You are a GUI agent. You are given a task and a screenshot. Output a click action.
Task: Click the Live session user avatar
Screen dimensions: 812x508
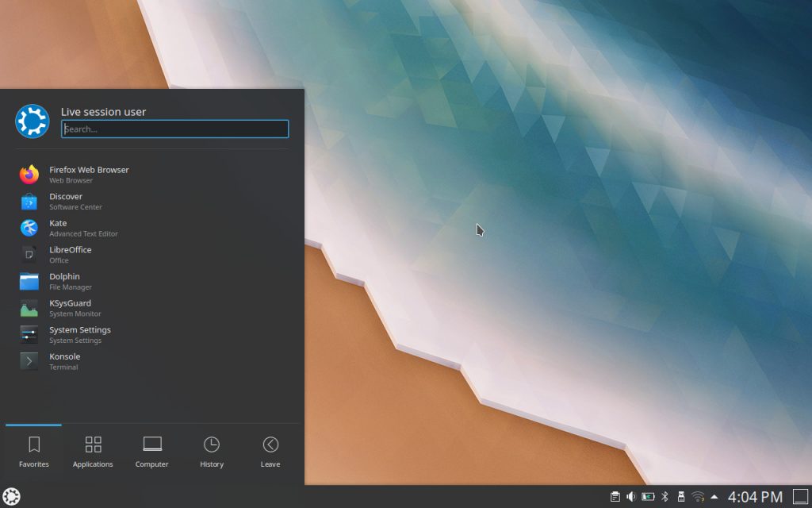pyautogui.click(x=32, y=121)
